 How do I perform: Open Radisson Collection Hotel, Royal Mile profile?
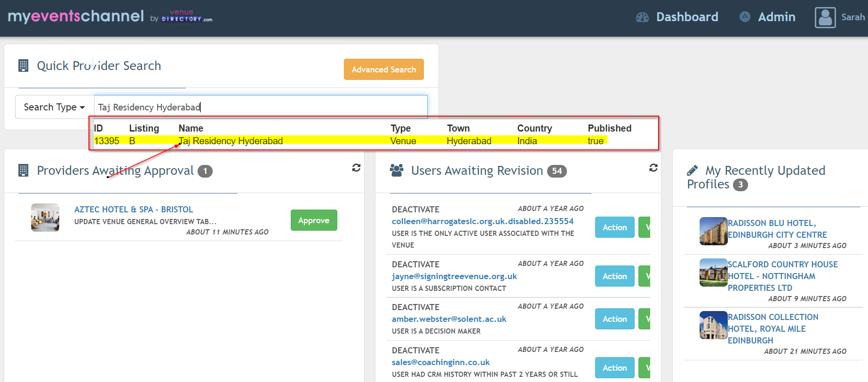[773, 329]
